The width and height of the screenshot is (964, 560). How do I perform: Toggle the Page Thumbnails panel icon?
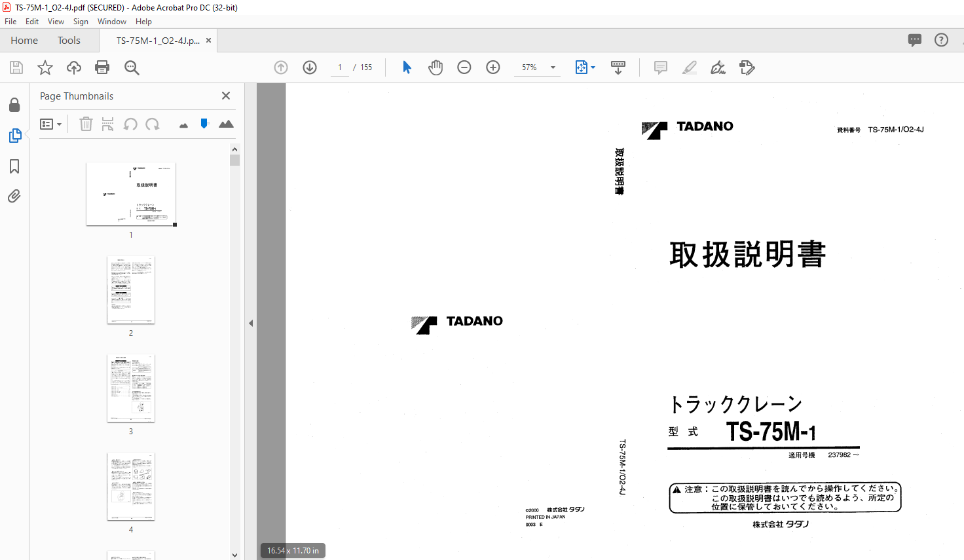14,136
